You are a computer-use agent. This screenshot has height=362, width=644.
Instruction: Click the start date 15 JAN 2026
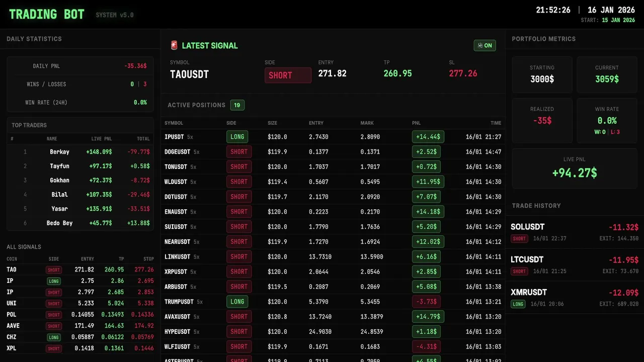[618, 20]
